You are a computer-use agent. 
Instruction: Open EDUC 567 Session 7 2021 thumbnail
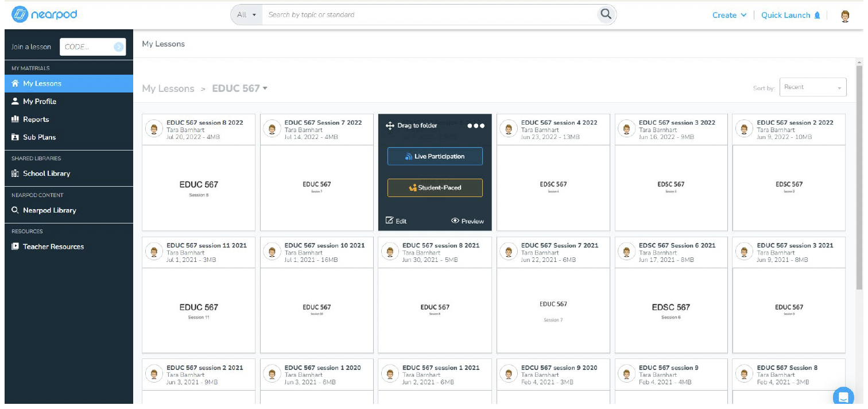(553, 310)
